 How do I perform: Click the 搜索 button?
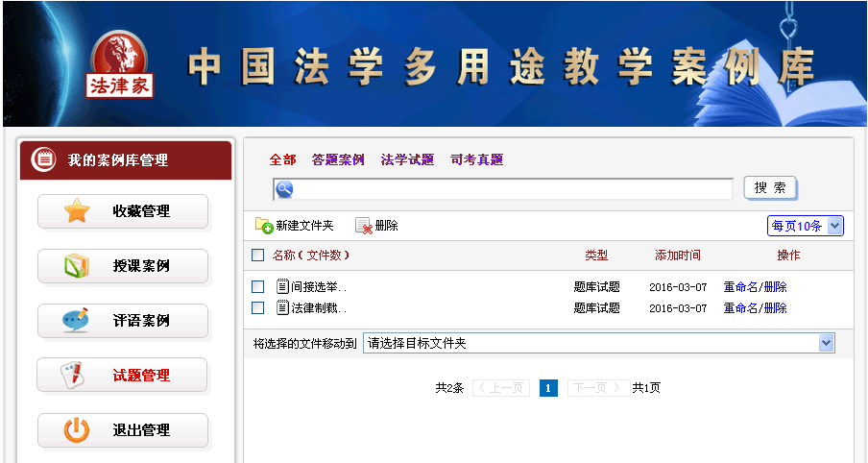pos(770,187)
